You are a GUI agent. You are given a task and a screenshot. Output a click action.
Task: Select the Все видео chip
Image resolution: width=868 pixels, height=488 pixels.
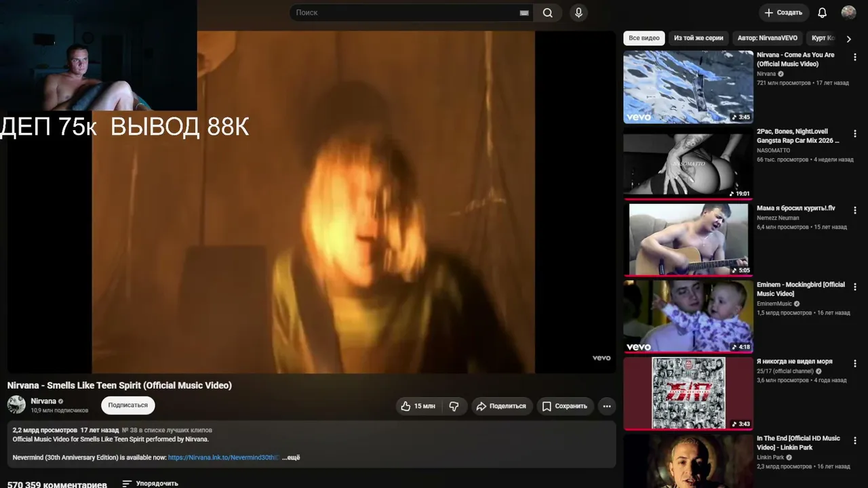click(644, 38)
